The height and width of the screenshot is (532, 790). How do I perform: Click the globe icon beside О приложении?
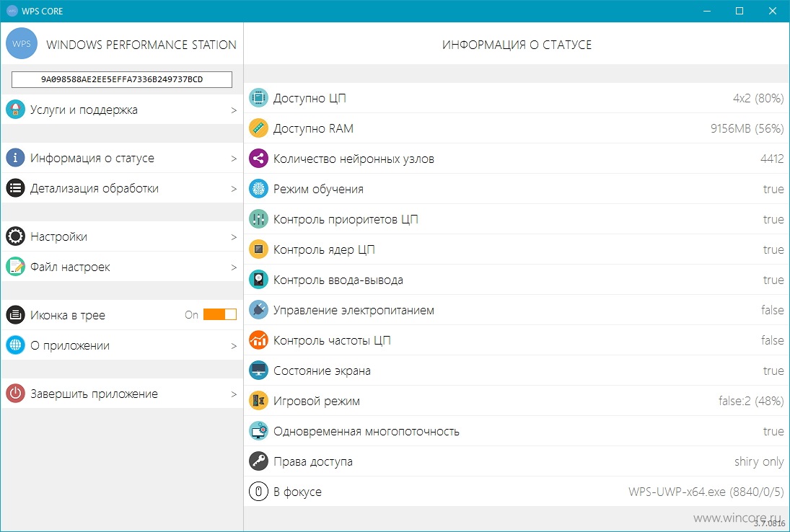point(16,345)
